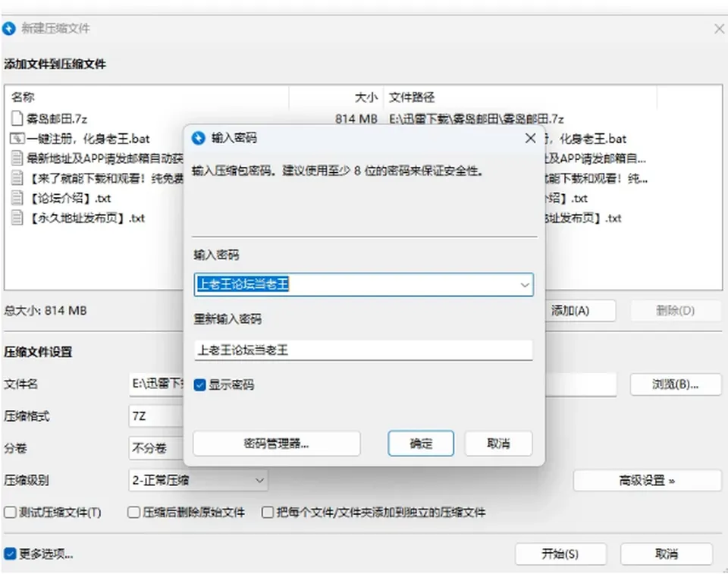Click the 重新输入密码 input field

coord(363,350)
